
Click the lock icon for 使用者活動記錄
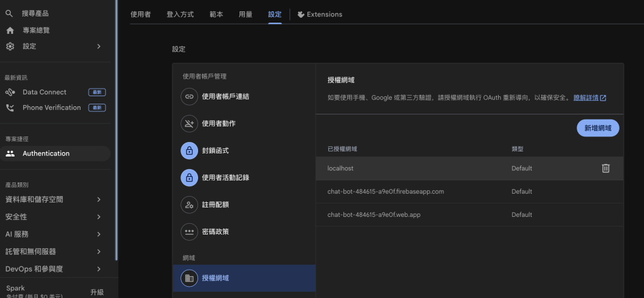point(189,178)
